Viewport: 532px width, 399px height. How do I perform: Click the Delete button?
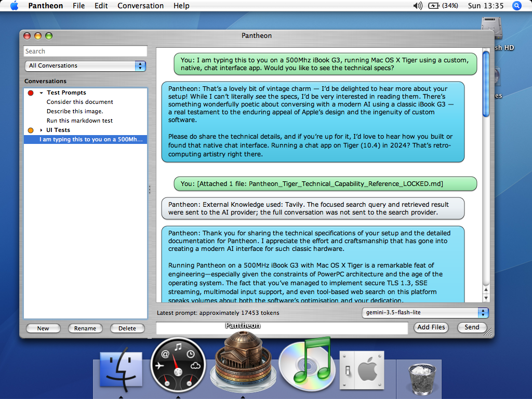127,328
